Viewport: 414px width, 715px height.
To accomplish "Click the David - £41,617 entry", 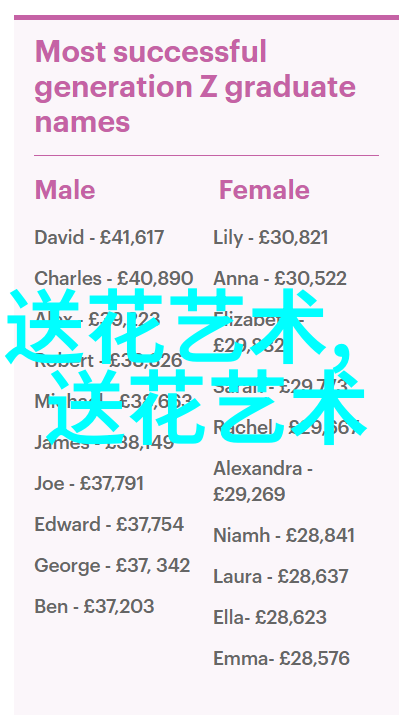I will (x=99, y=238).
